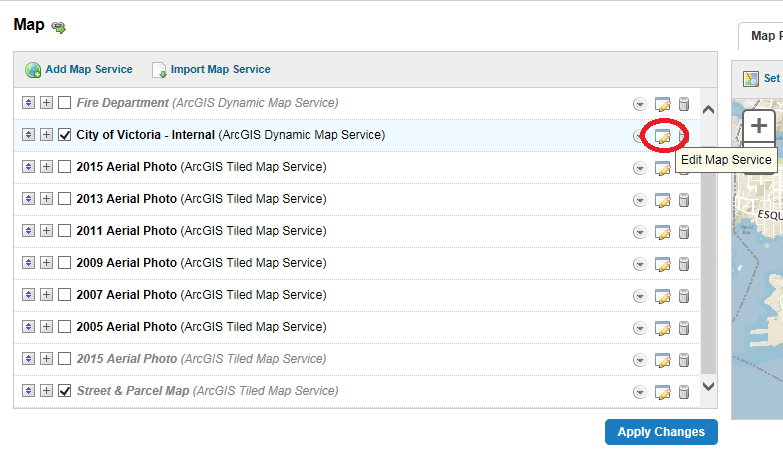Delete the Street & Parcel Map service
783x454 pixels.
[x=684, y=392]
